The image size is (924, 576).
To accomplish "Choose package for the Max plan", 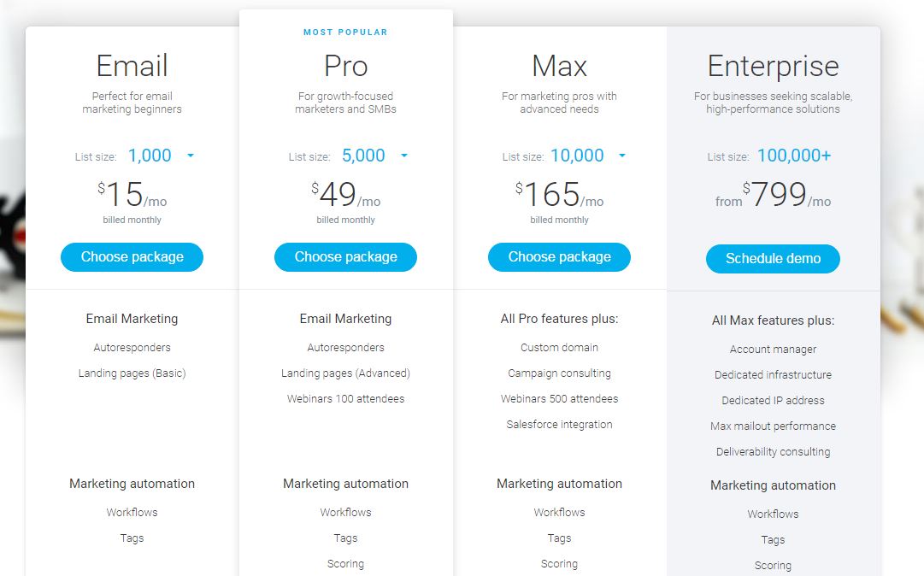I will [559, 257].
